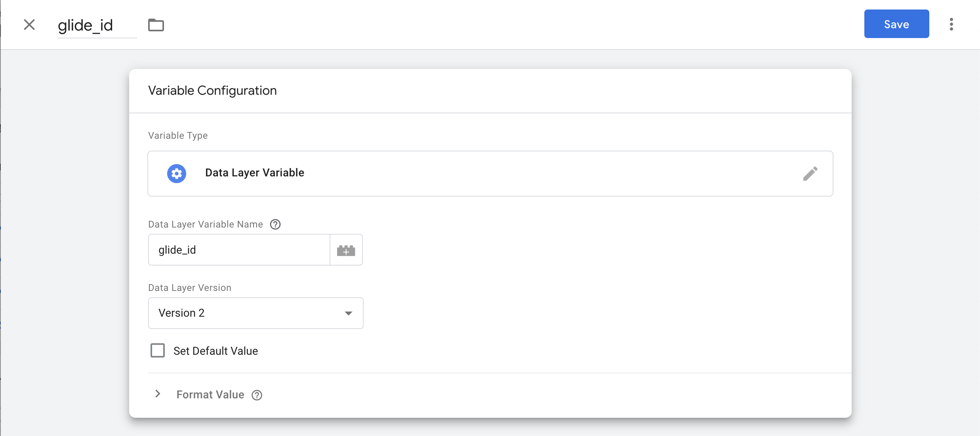Expand the Format Value section chevron
The image size is (980, 436).
click(x=158, y=394)
